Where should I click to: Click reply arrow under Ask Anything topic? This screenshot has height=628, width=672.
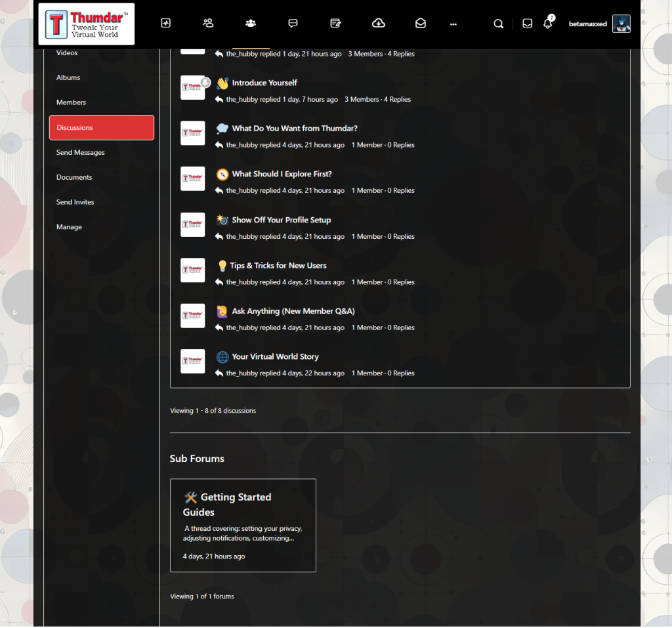tap(219, 327)
